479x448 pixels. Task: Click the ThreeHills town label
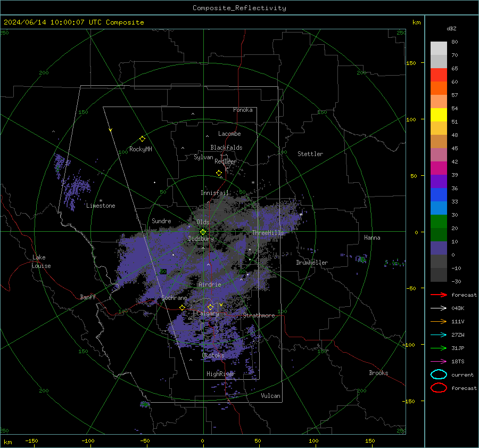point(268,233)
